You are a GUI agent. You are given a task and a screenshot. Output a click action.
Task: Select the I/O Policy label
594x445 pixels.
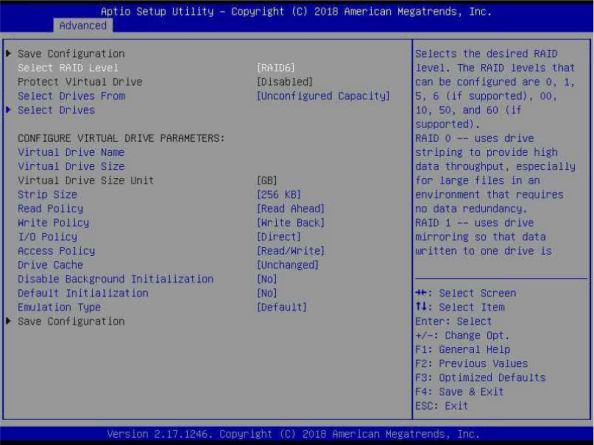[x=47, y=237]
